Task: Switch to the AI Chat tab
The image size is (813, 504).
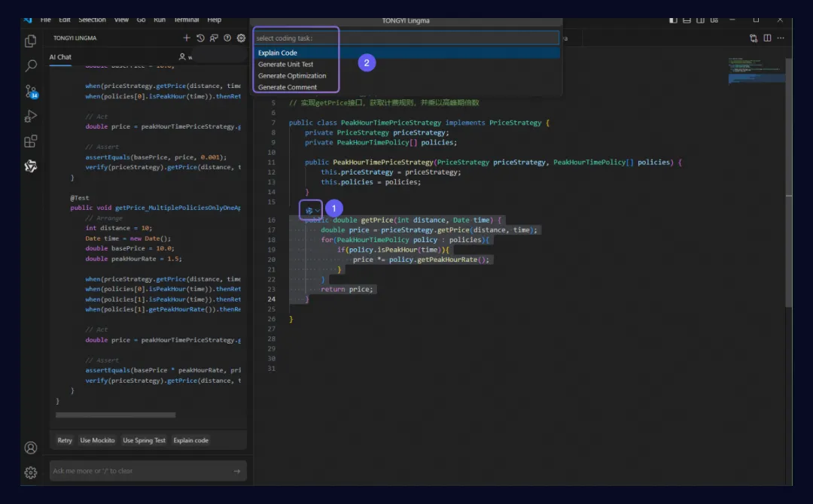Action: (60, 57)
